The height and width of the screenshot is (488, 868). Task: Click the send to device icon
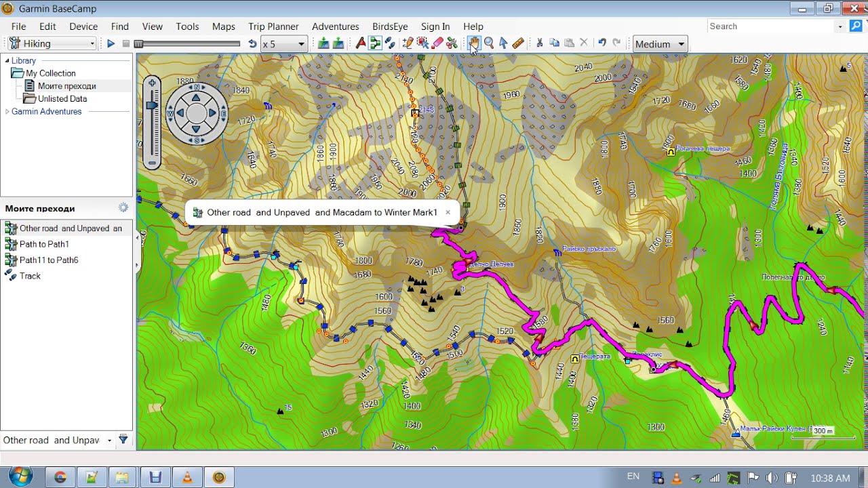point(323,44)
